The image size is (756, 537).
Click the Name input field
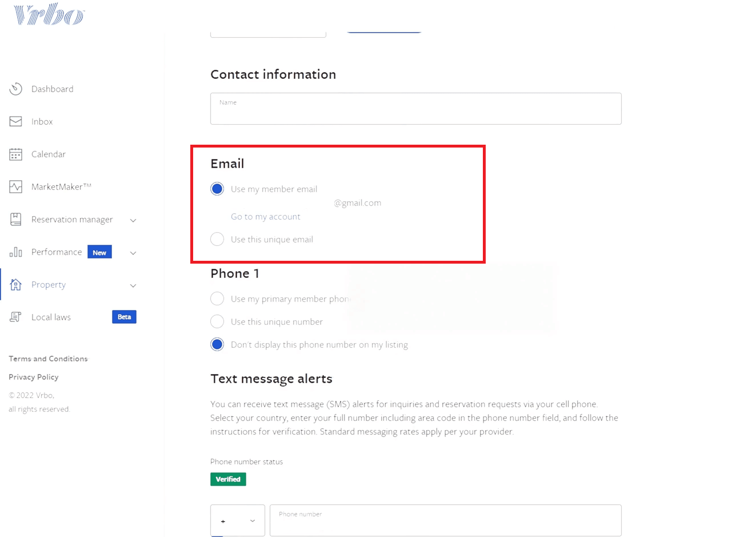coord(416,109)
